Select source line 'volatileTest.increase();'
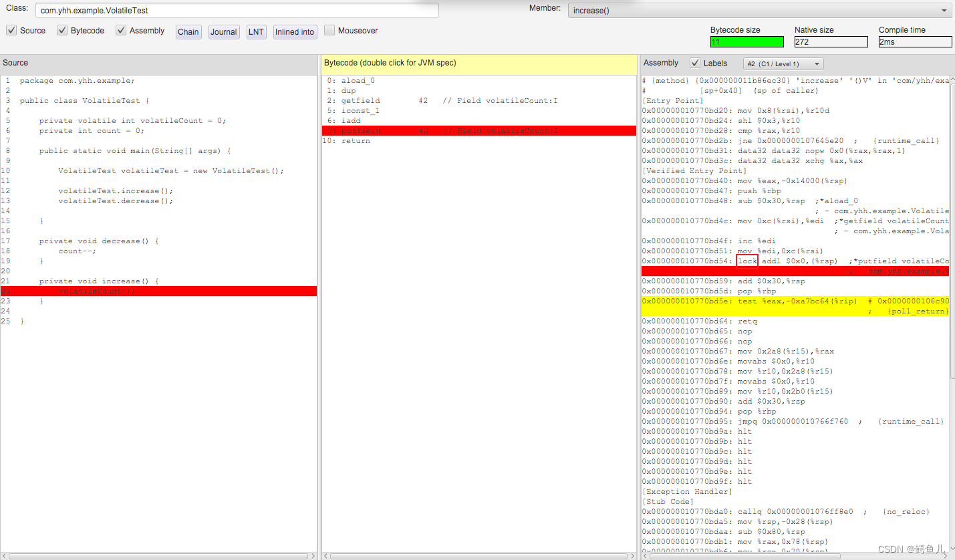This screenshot has width=955, height=560. (116, 190)
